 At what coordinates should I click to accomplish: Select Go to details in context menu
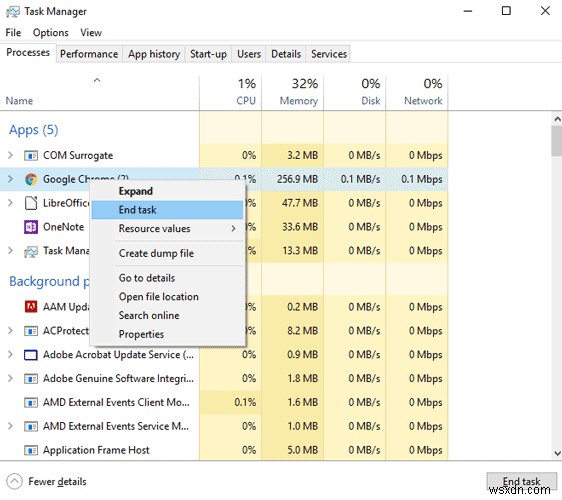pos(168,278)
